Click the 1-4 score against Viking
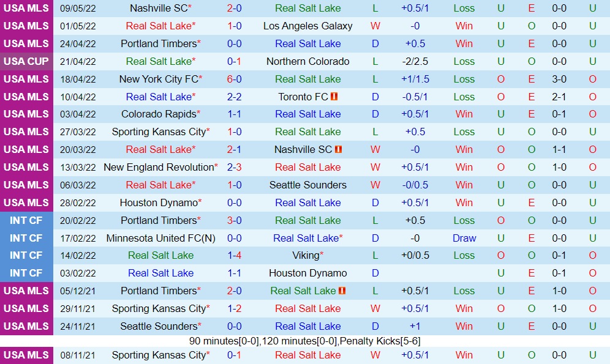The image size is (610, 364). (234, 255)
